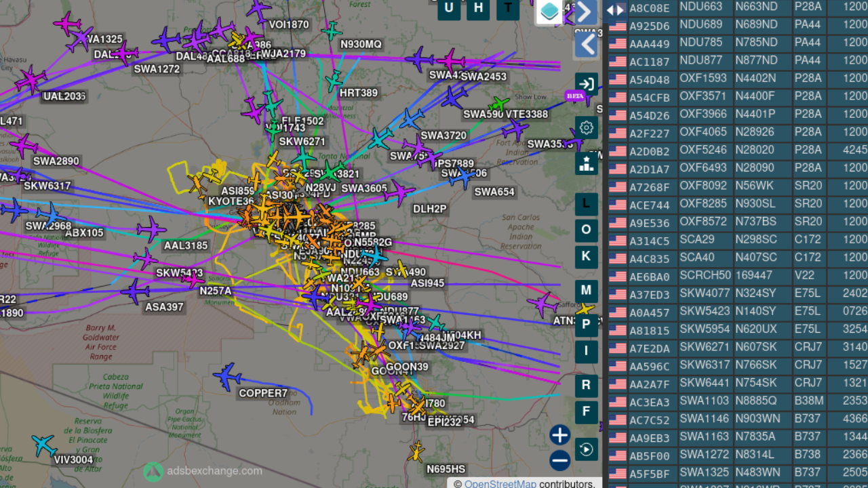868x488 pixels.
Task: Select the AAL3185 aircraft icon
Action: tap(151, 229)
